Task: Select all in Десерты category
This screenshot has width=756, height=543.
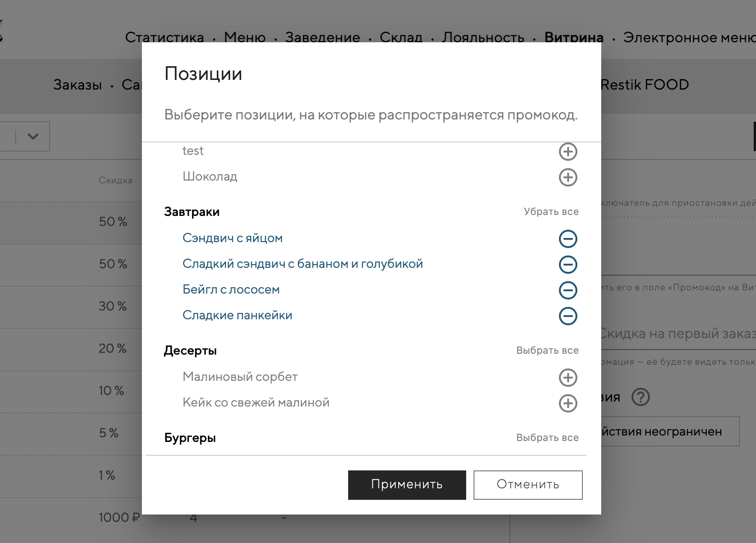Action: 547,351
